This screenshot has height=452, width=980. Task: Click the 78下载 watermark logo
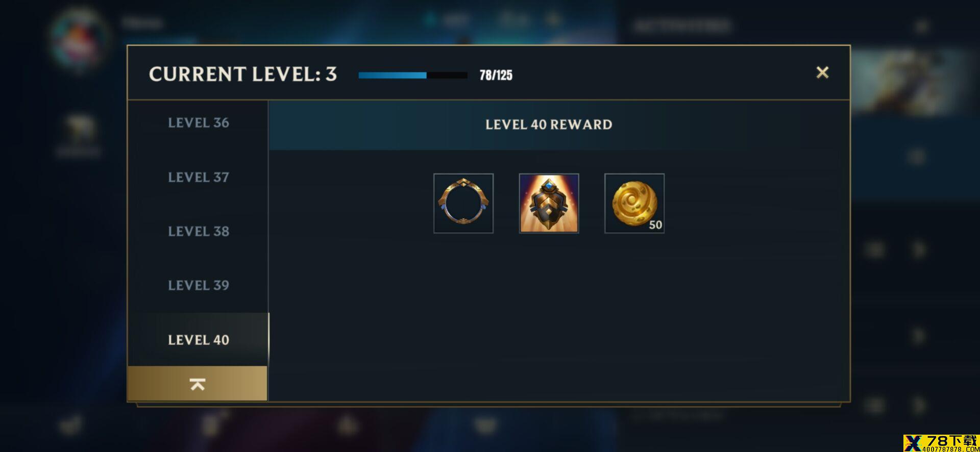click(941, 443)
